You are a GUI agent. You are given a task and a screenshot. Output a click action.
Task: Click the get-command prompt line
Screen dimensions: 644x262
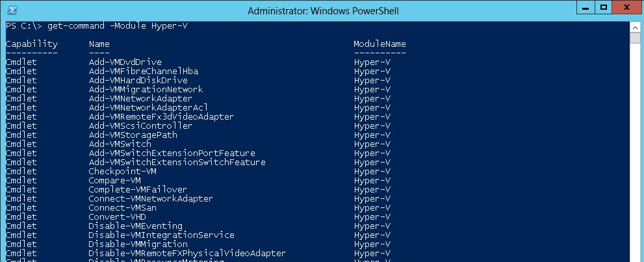pyautogui.click(x=97, y=26)
